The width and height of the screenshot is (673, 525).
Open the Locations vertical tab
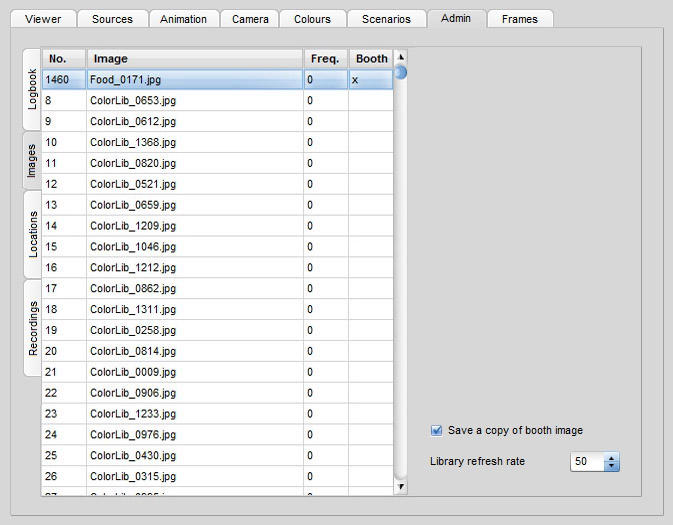click(x=32, y=234)
